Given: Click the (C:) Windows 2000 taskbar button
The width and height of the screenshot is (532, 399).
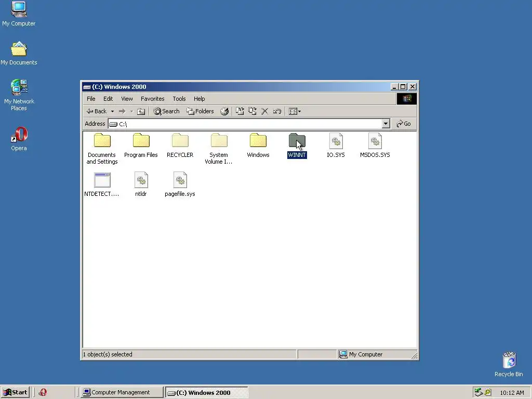Looking at the screenshot, I should coord(207,393).
